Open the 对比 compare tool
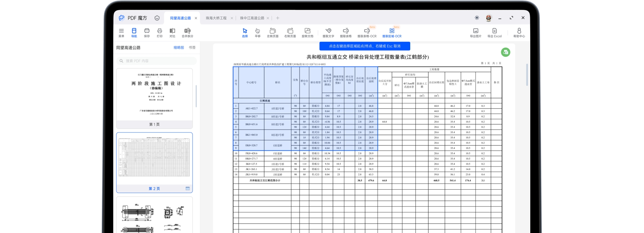The width and height of the screenshot is (644, 233). tap(172, 33)
